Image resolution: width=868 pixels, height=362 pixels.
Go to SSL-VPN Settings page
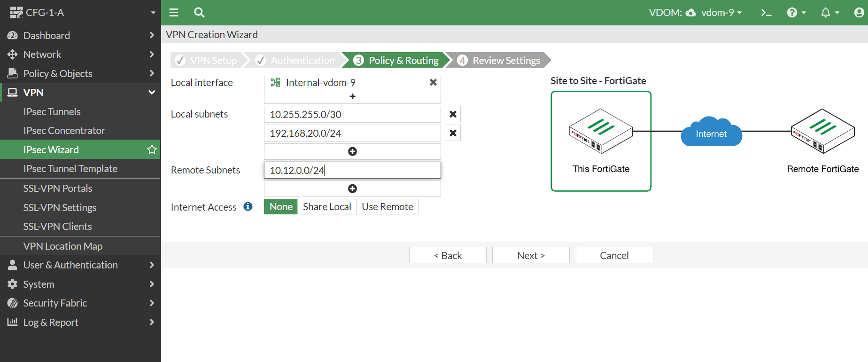coord(60,207)
